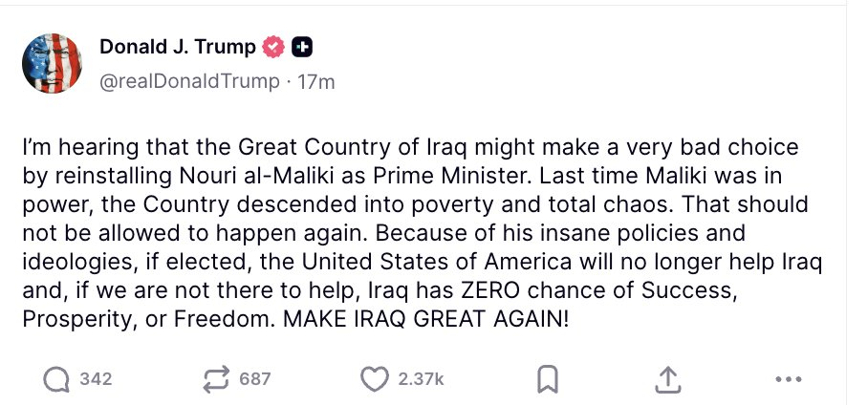Click the opening words "I'm hearing that"
The width and height of the screenshot is (868, 405).
tap(81, 151)
